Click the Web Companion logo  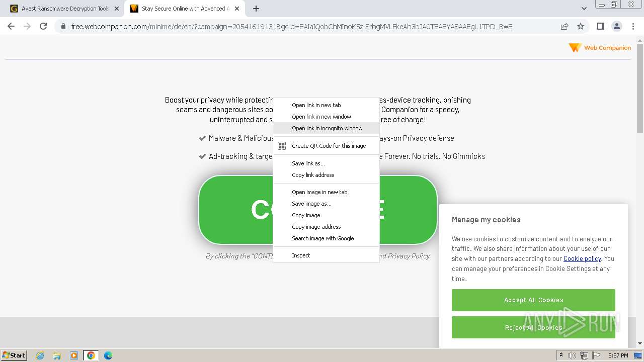[599, 48]
